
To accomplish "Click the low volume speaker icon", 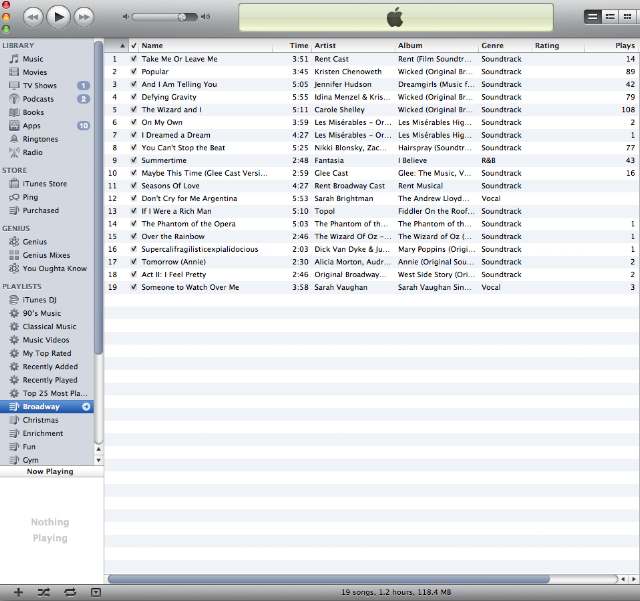I will pyautogui.click(x=126, y=17).
